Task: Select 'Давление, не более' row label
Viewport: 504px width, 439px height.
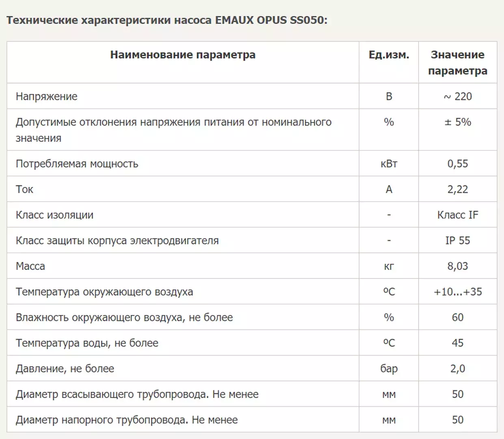Action: pyautogui.click(x=65, y=369)
